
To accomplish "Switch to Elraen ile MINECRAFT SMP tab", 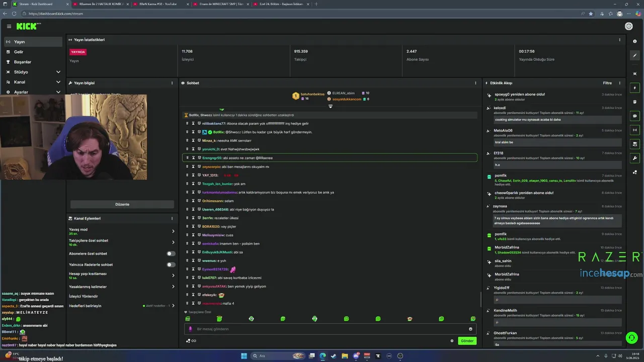I will [221, 4].
